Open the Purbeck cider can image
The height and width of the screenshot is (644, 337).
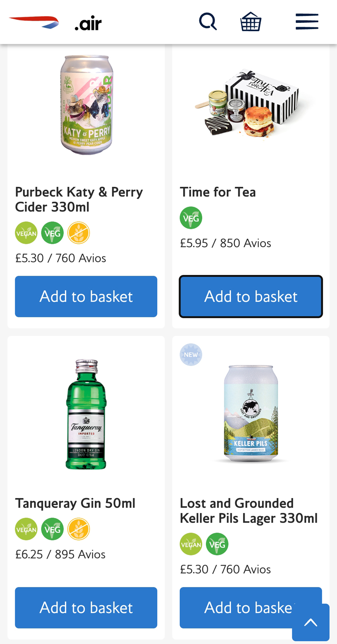point(86,105)
